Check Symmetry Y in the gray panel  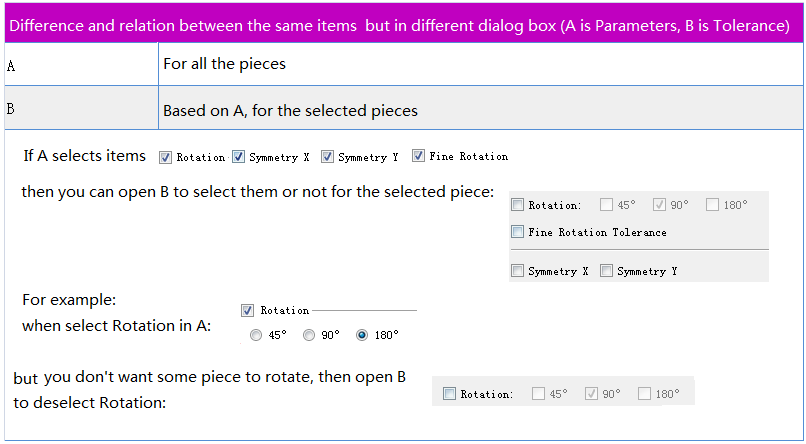point(606,271)
